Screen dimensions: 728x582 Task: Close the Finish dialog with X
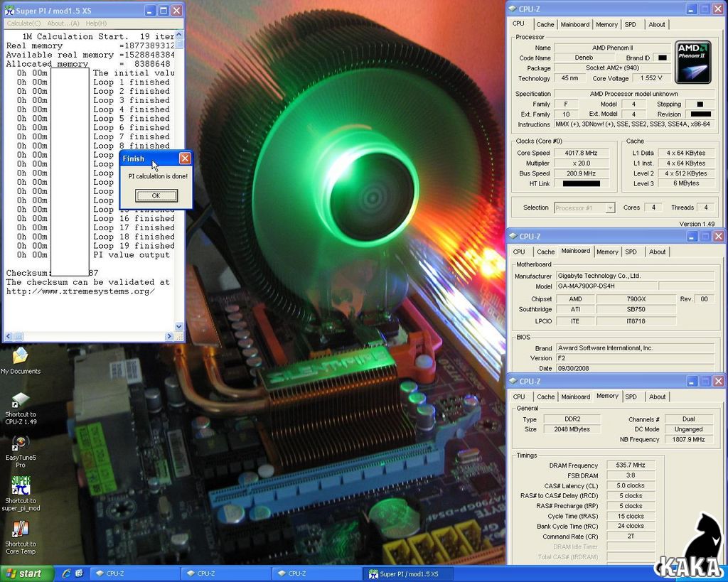point(185,158)
